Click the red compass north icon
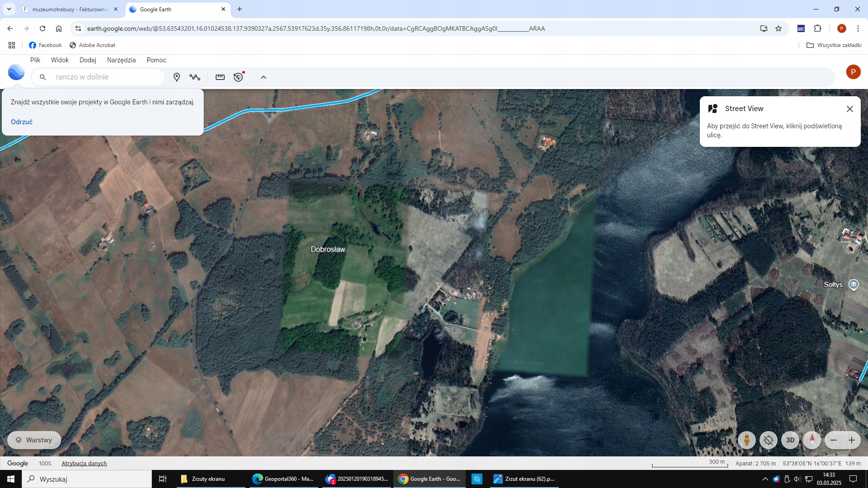 [812, 440]
